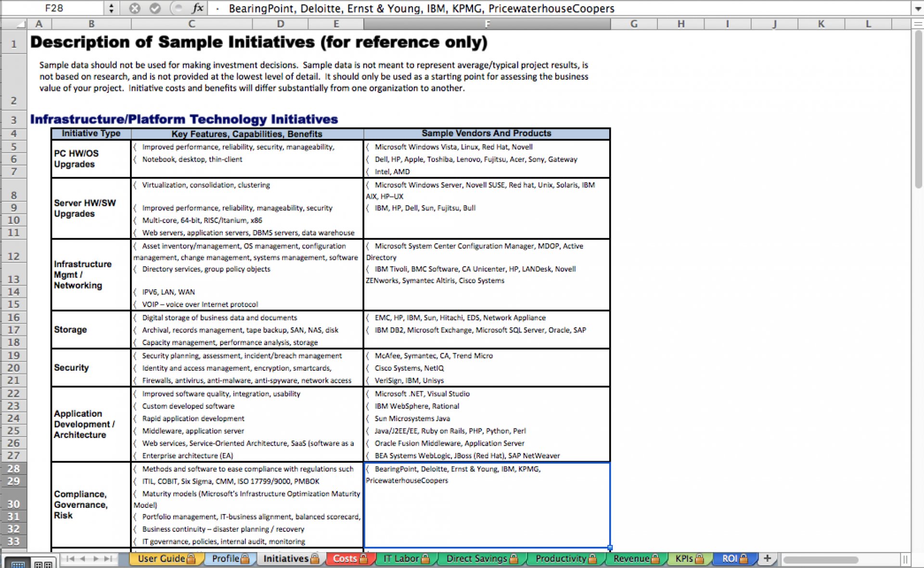Select the 'Storage' initiative cell
The height and width of the screenshot is (568, 924).
click(91, 330)
